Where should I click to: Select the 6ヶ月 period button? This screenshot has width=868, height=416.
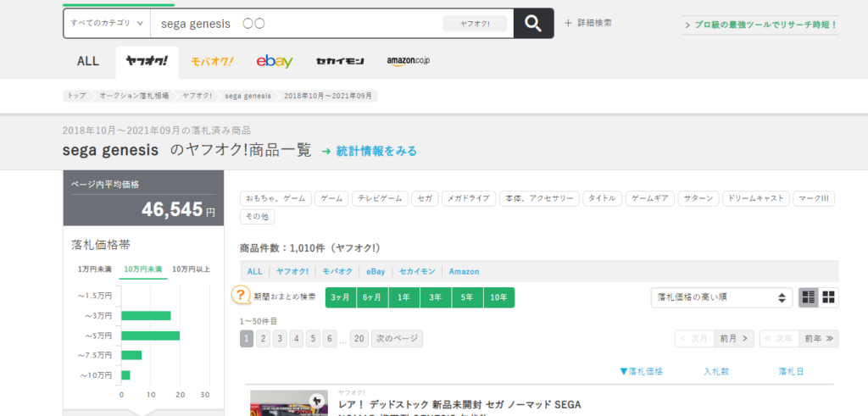[x=372, y=297]
